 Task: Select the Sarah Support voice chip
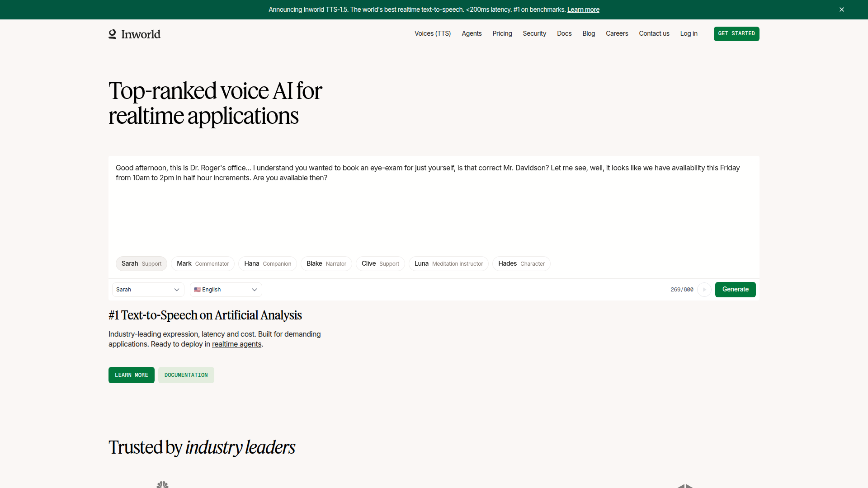141,263
